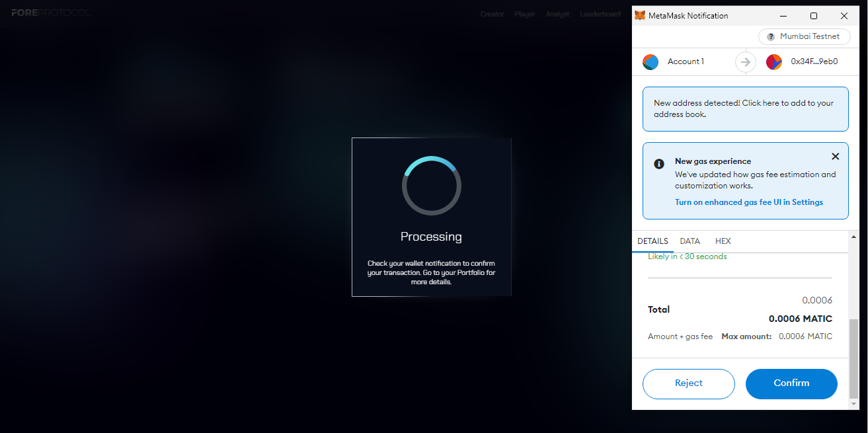Switch to the DATA tab

tap(690, 241)
